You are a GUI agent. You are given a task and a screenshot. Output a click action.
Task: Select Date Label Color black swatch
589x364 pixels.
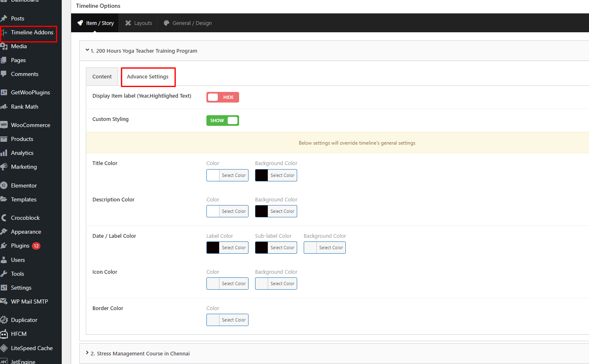(x=213, y=248)
